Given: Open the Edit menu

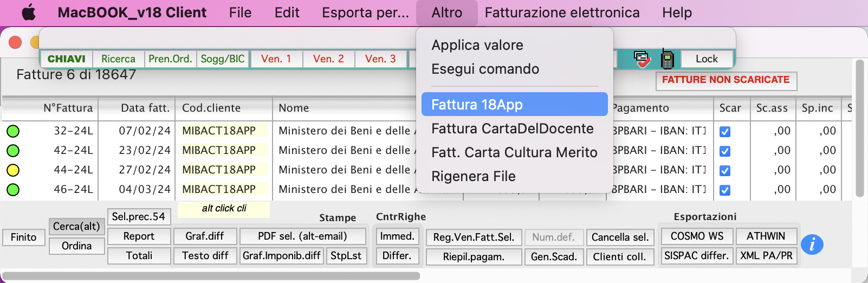Looking at the screenshot, I should tap(287, 12).
